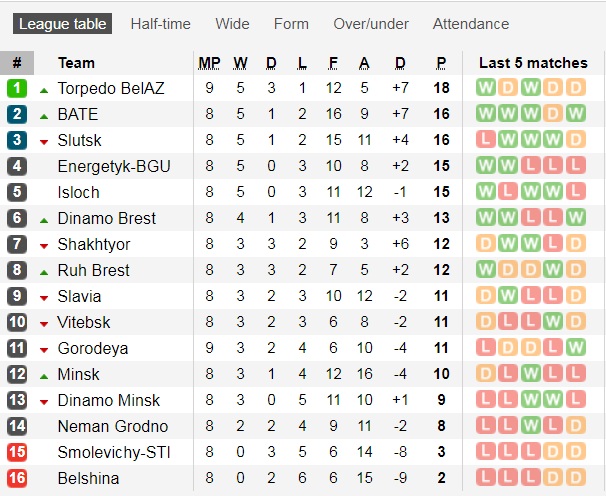The height and width of the screenshot is (496, 606).
Task: Sort table by points column header
Action: [441, 63]
